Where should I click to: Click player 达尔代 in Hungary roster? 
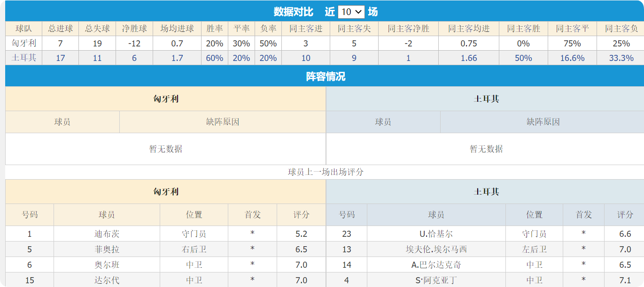point(106,280)
